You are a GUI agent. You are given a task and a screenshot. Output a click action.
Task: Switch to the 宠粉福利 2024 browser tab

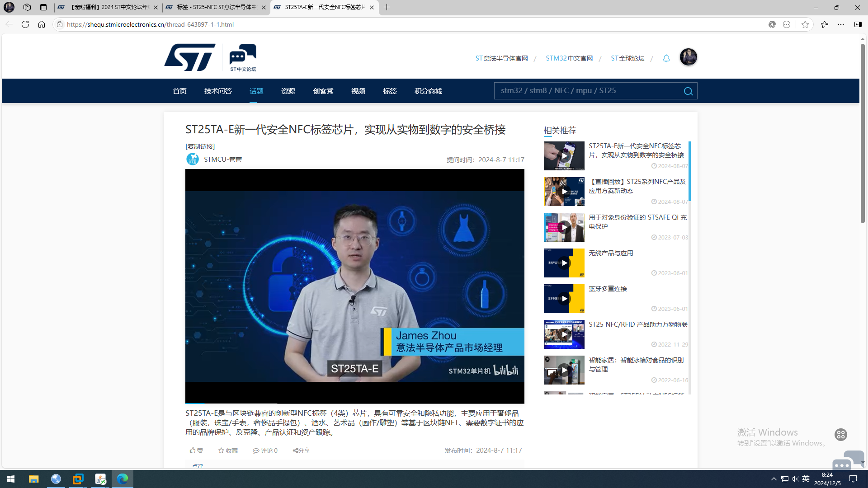(108, 7)
